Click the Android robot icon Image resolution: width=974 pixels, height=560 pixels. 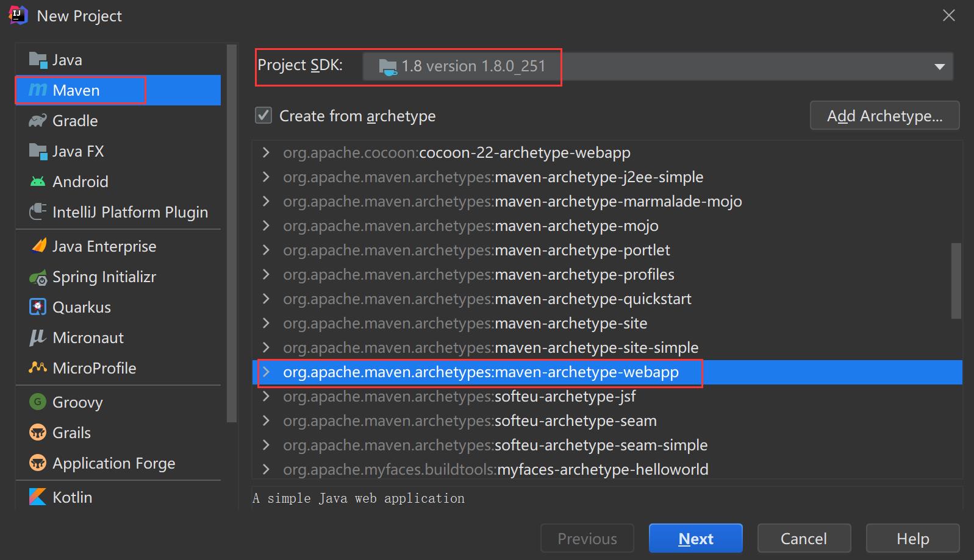click(38, 182)
